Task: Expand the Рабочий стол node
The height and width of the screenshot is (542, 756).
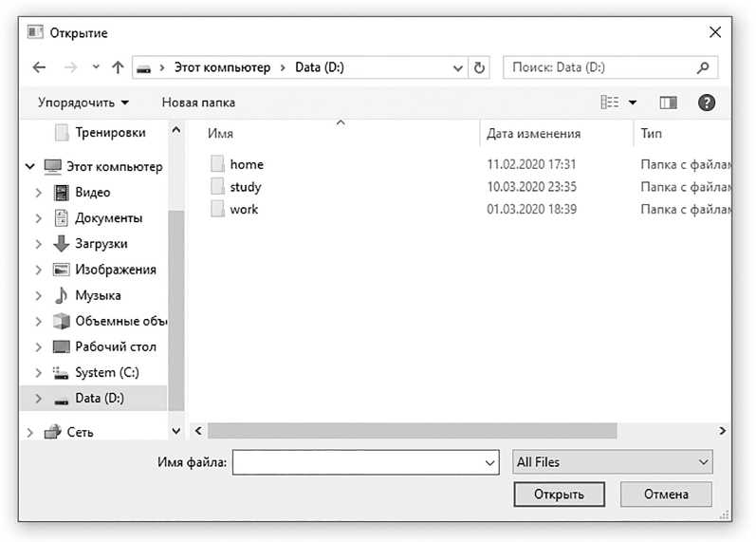Action: [x=39, y=346]
